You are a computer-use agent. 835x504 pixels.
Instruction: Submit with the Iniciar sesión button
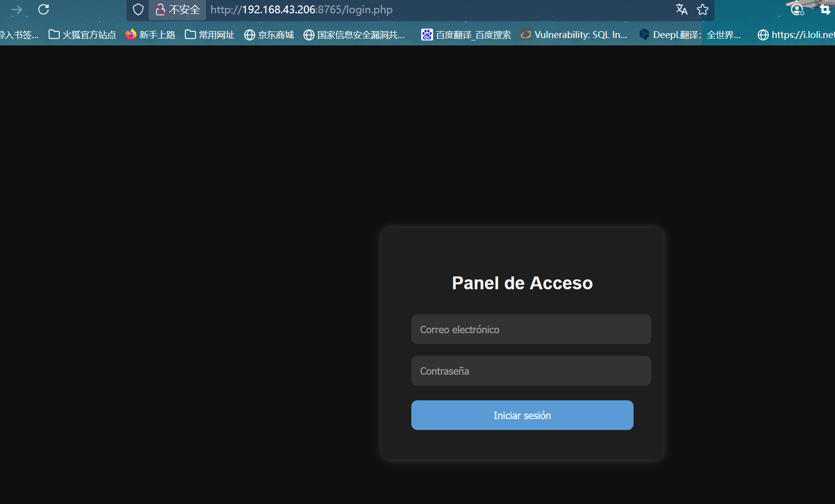[522, 415]
